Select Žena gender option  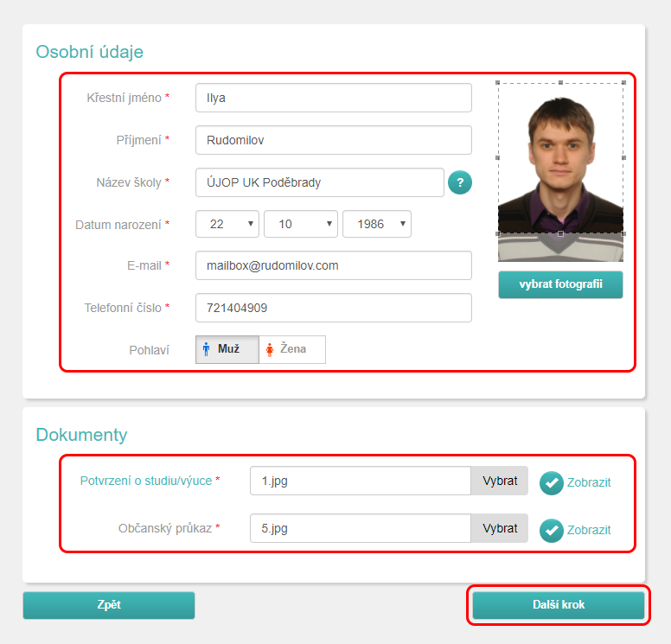[x=292, y=349]
